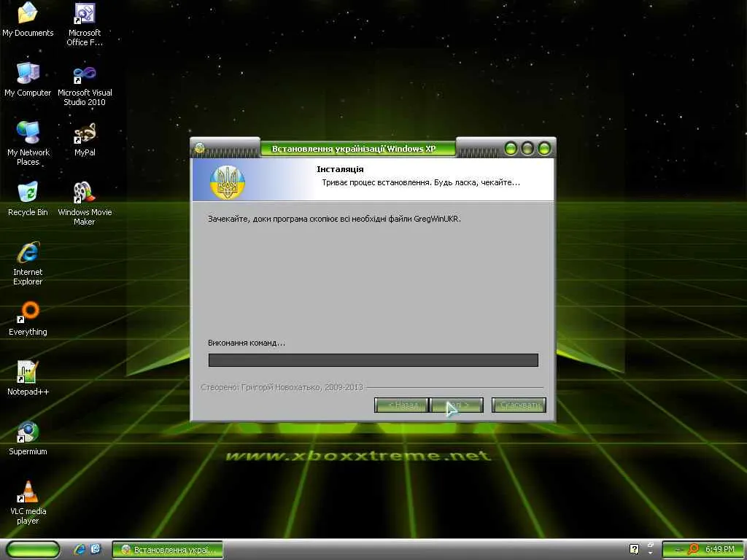This screenshot has width=747, height=560.
Task: Launch Windows Movie Maker shortcut
Action: pyautogui.click(x=85, y=203)
